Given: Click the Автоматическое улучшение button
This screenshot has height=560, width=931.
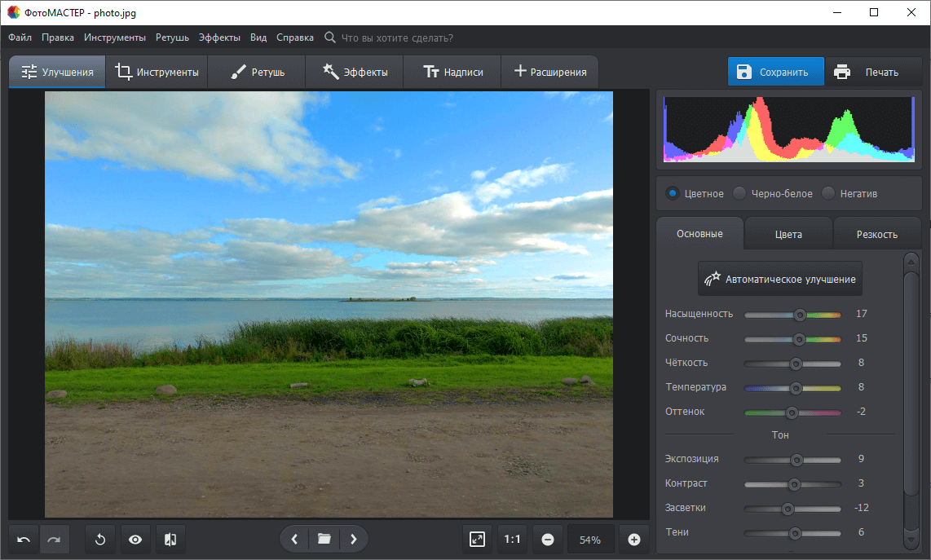Looking at the screenshot, I should coord(780,279).
